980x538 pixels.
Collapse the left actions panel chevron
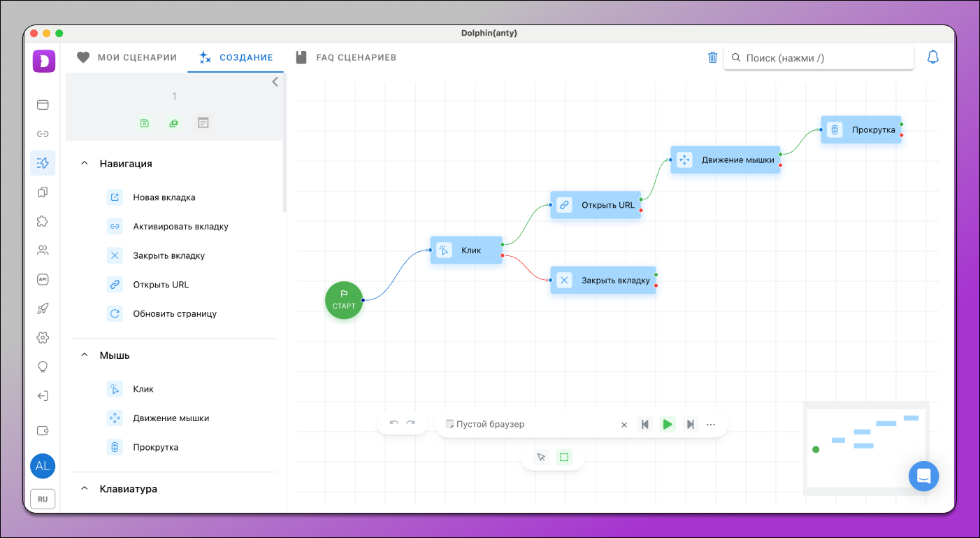coord(275,82)
